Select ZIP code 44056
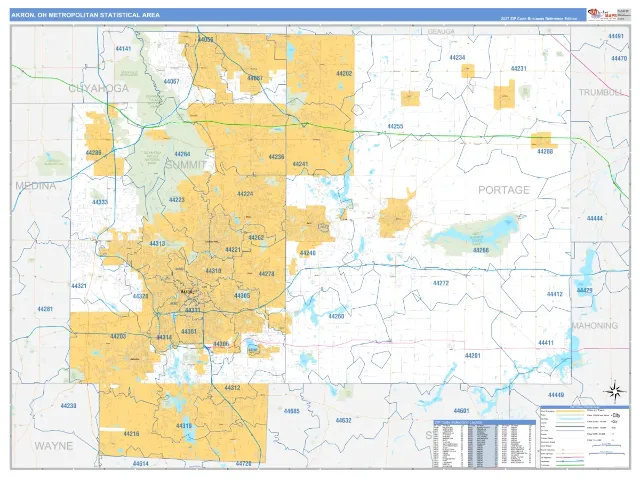Image resolution: width=640 pixels, height=480 pixels. coord(205,40)
